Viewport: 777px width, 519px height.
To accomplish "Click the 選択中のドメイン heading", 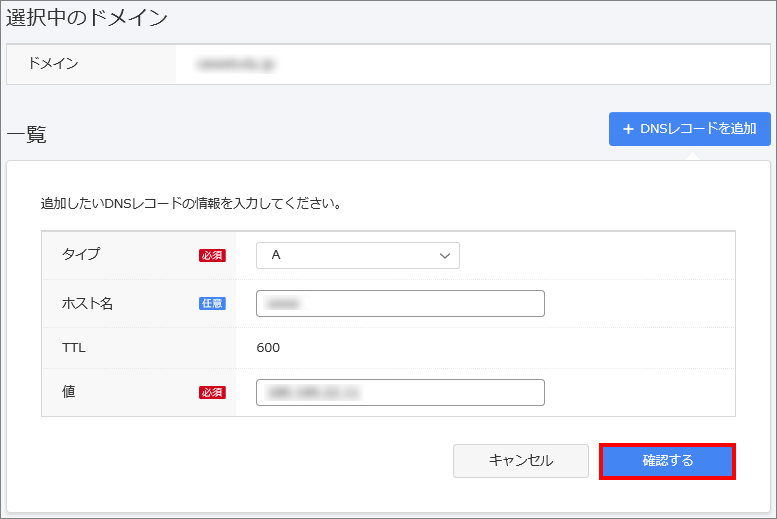I will pyautogui.click(x=87, y=18).
